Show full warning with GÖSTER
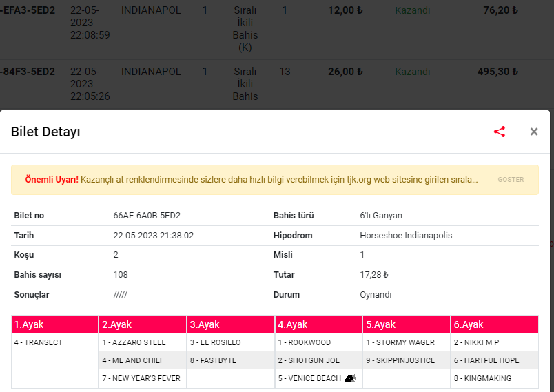 point(511,179)
